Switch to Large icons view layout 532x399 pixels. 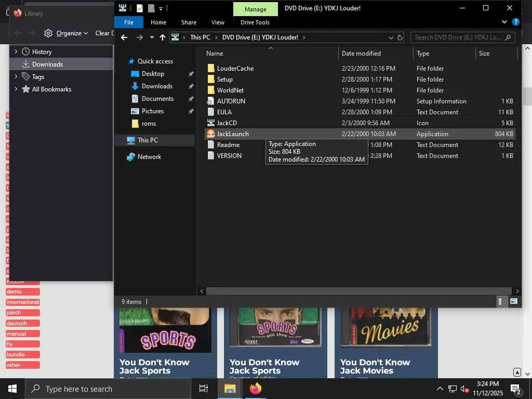click(514, 301)
